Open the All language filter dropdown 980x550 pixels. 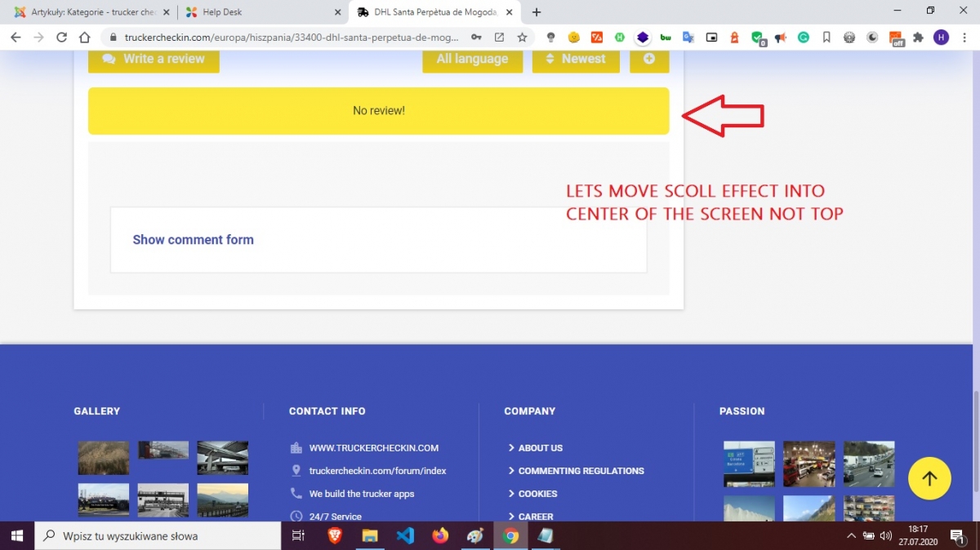[x=472, y=59]
